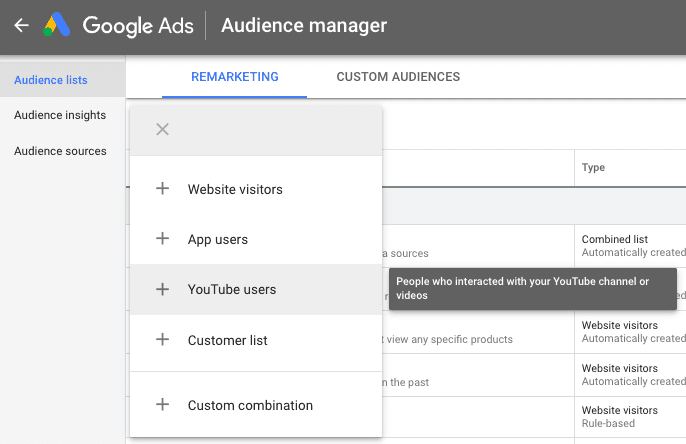
Task: Select Website visitors list option
Action: click(x=235, y=189)
